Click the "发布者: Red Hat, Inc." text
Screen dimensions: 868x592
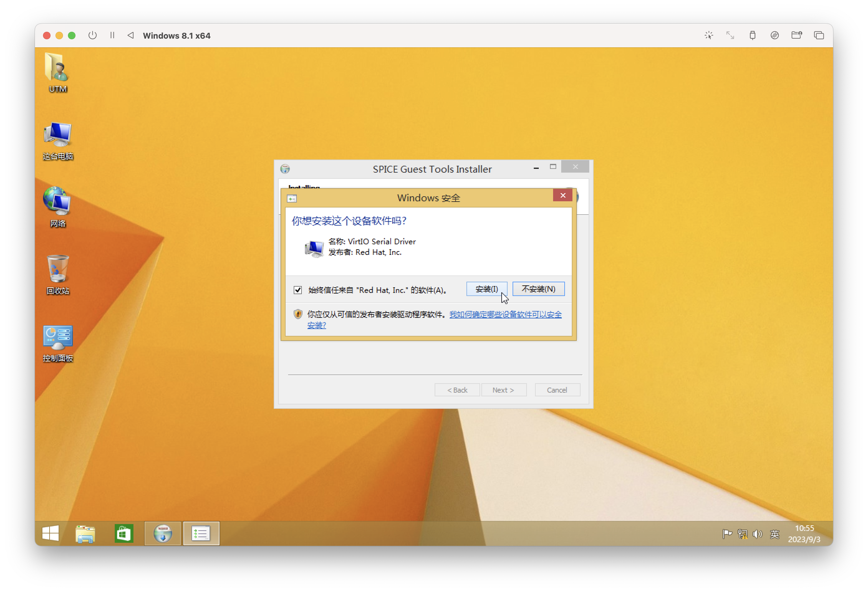pos(365,252)
